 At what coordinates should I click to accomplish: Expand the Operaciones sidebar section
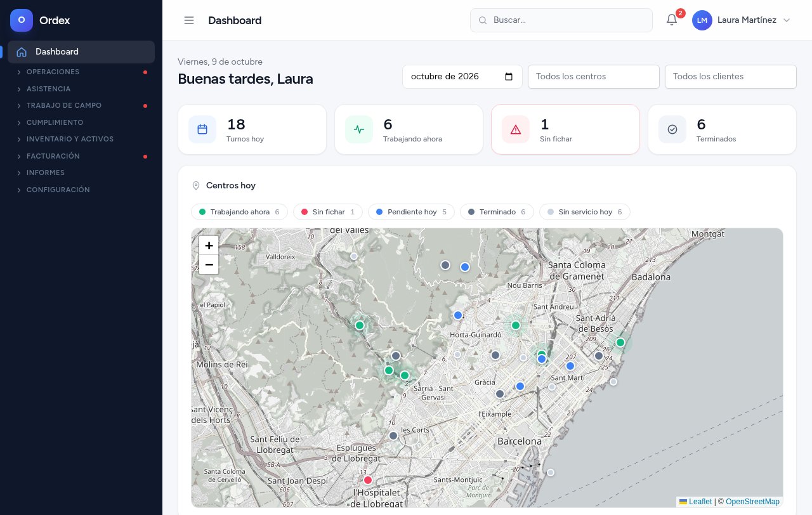tap(81, 72)
